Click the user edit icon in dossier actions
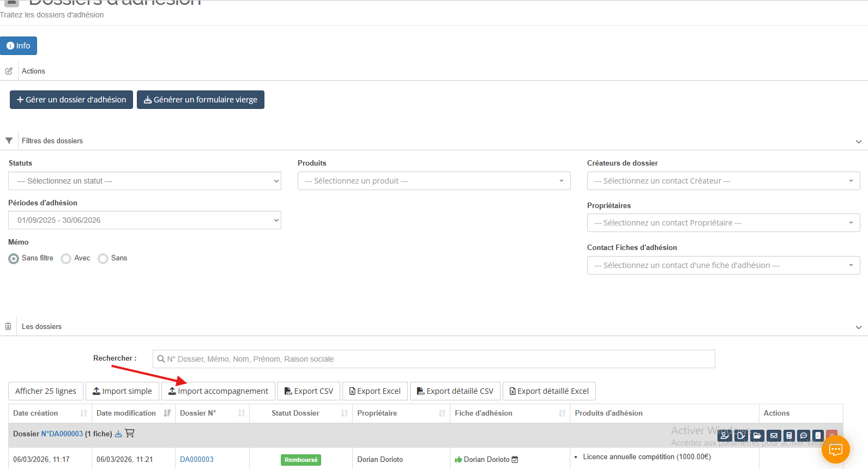The width and height of the screenshot is (868, 469). click(x=725, y=436)
